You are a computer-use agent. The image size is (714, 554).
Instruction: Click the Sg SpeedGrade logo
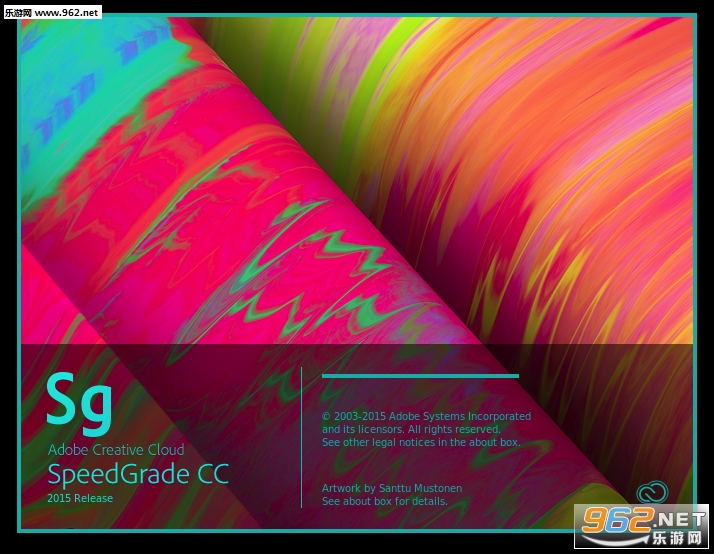coord(79,403)
